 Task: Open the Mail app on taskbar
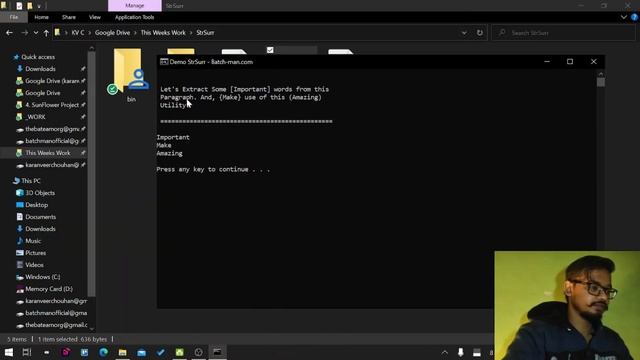pos(142,352)
